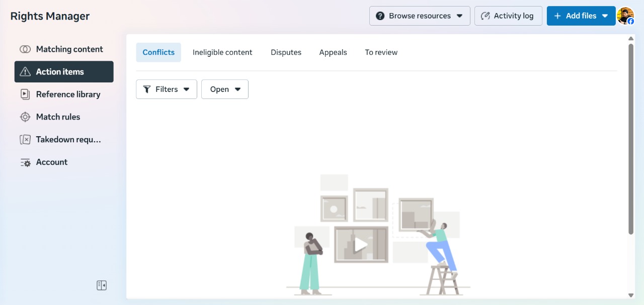Open the Add files dropdown arrow
This screenshot has width=644, height=305.
pyautogui.click(x=605, y=16)
